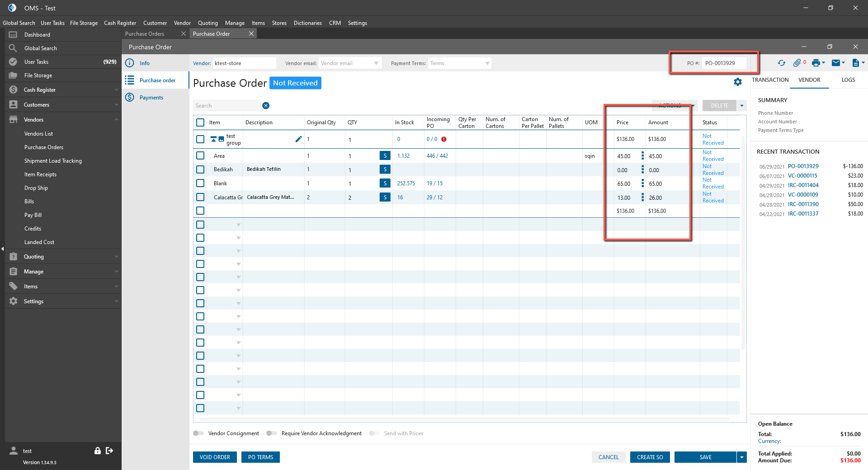Open attachments via the paperclip icon
Viewport: 868px width, 470px height.
pyautogui.click(x=797, y=63)
